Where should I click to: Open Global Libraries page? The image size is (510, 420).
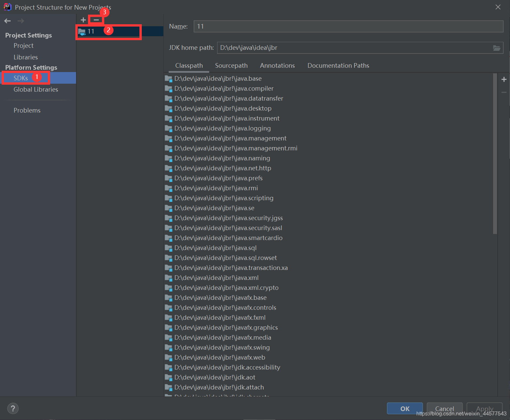(36, 89)
